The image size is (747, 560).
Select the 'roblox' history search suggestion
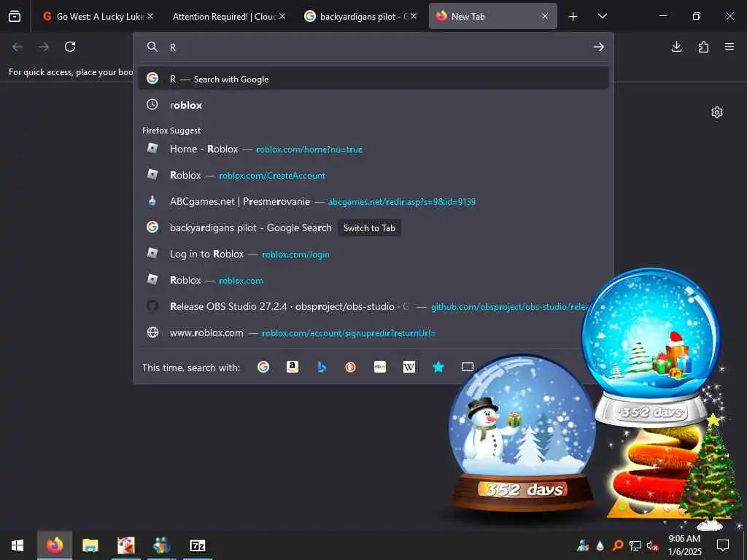(373, 105)
